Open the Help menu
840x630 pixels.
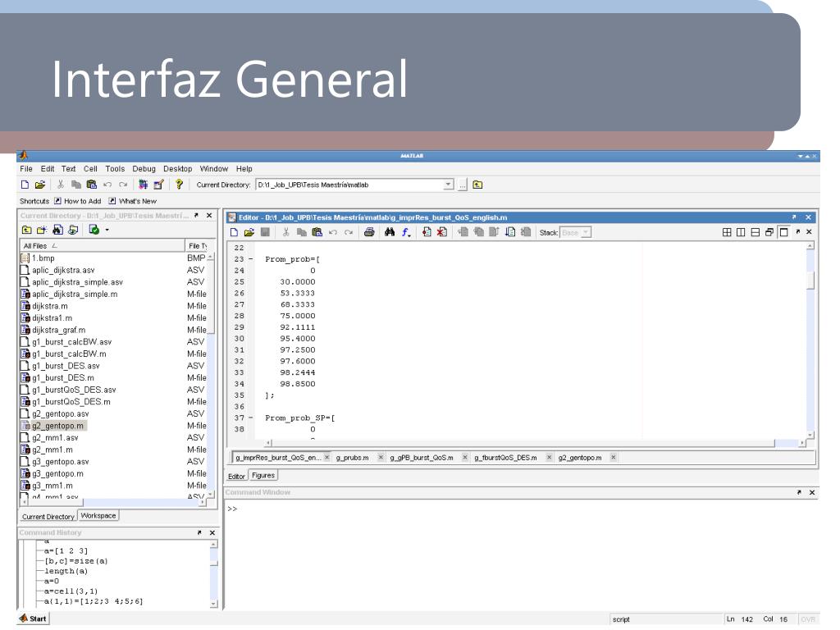coord(244,169)
